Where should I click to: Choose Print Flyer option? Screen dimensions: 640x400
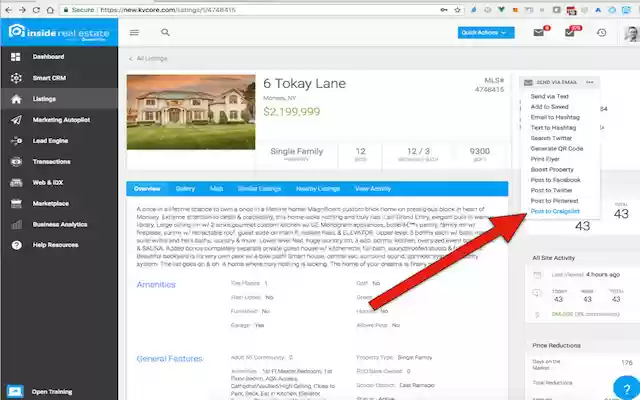coord(545,159)
